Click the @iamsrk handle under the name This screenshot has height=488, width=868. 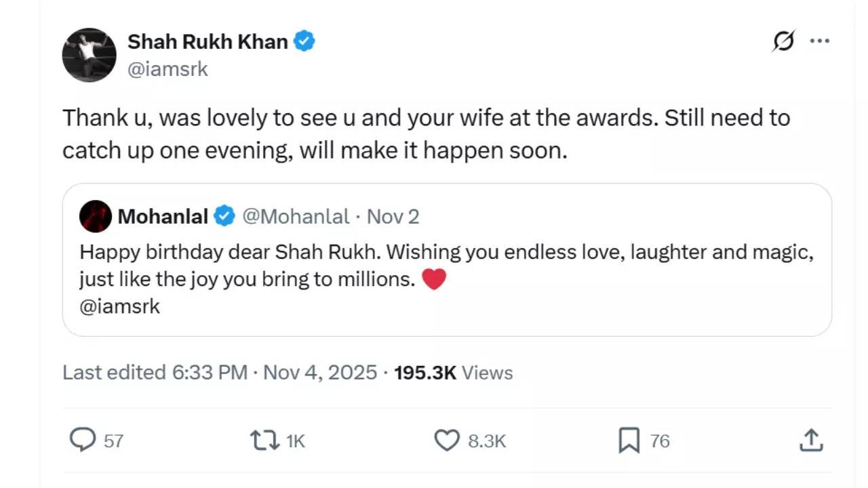pyautogui.click(x=167, y=69)
